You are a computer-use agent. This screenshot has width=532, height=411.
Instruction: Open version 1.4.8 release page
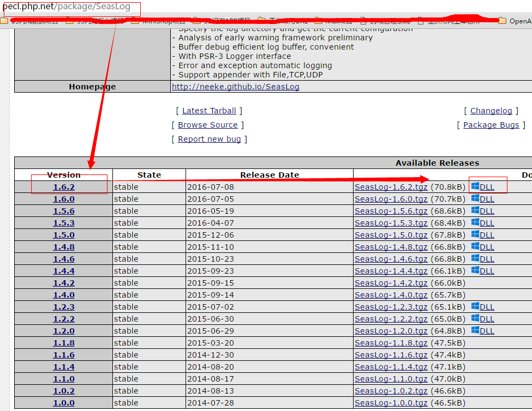(x=64, y=247)
